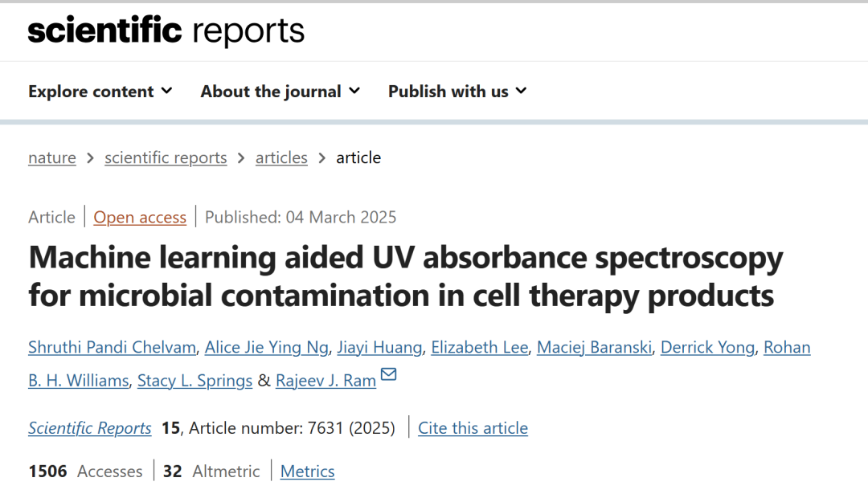Click the Open access link
868x494 pixels.
click(x=140, y=218)
